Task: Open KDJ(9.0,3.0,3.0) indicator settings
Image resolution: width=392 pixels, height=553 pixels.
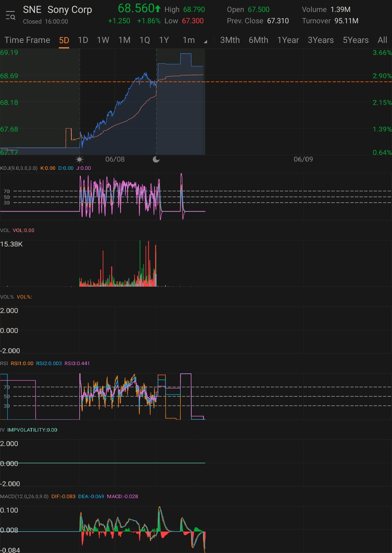Action: coord(19,168)
